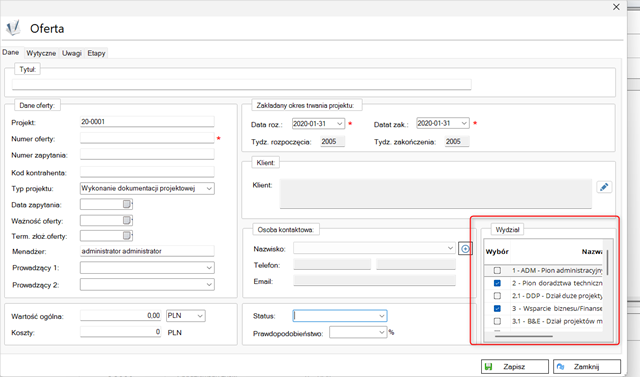Click the Wybór column header

click(x=497, y=251)
